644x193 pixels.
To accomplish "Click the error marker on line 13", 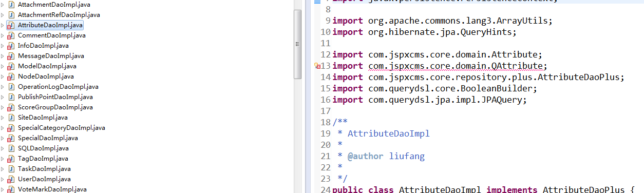I will (318, 66).
